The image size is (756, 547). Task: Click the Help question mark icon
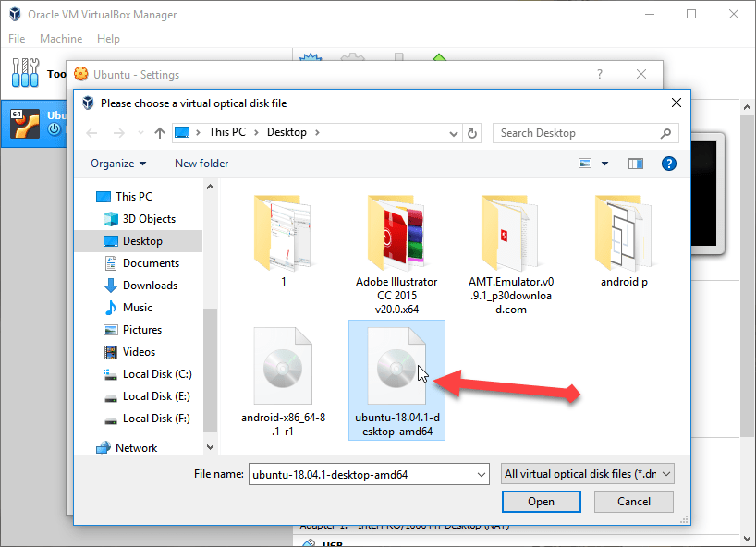(669, 164)
